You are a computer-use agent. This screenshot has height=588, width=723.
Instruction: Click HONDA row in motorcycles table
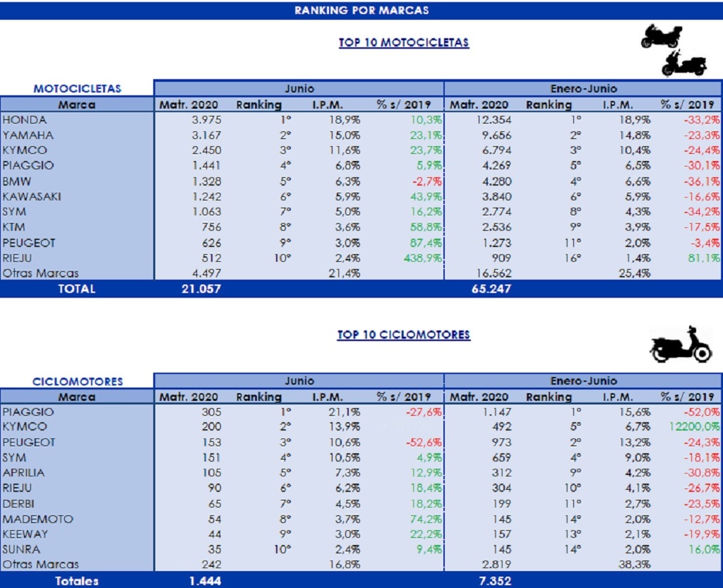(361, 120)
